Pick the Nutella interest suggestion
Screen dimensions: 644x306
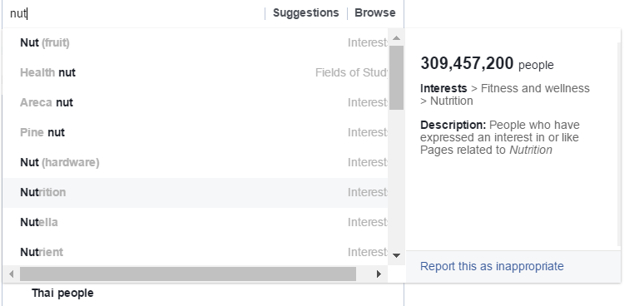[196, 222]
